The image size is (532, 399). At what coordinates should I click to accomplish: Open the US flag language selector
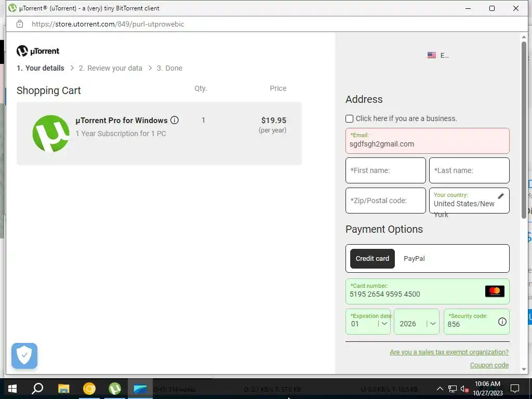pos(438,55)
